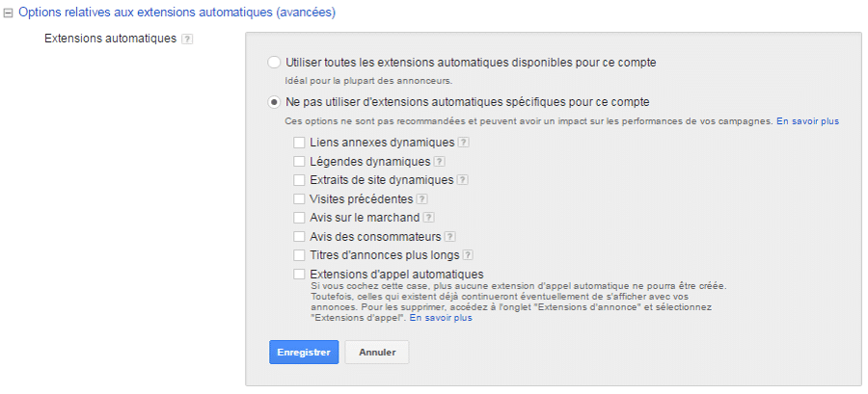
Task: Open help icon for Légendes dynamiques
Action: 440,162
